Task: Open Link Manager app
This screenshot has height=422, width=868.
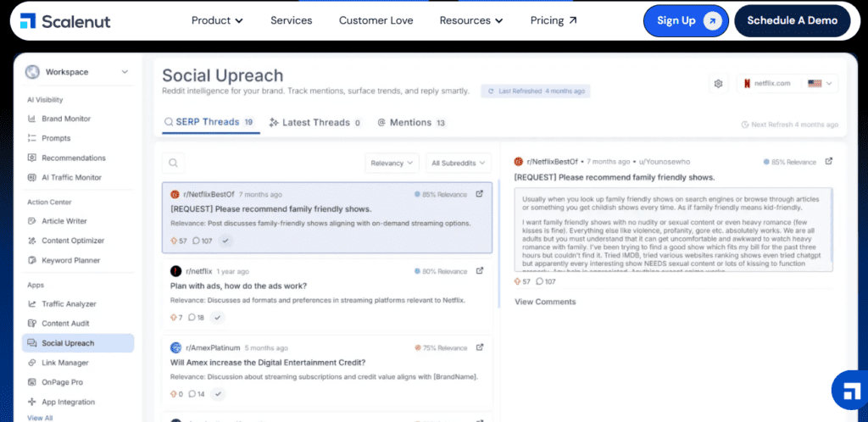Action: tap(64, 363)
